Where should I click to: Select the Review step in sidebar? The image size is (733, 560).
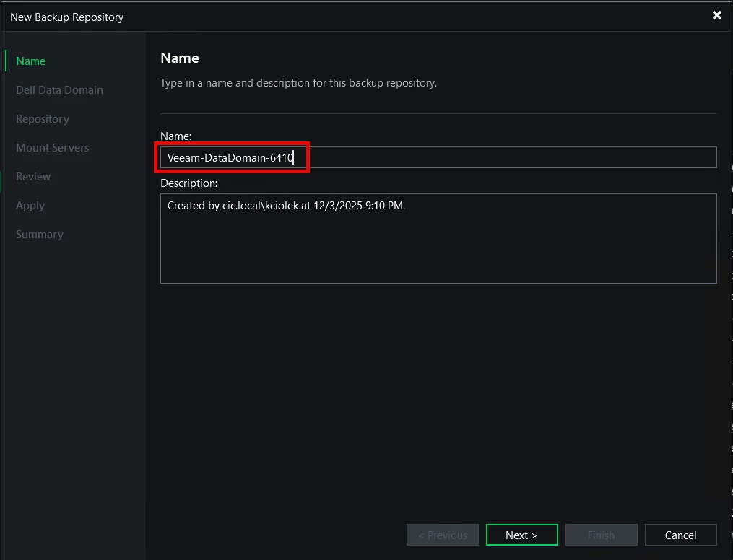coord(33,177)
